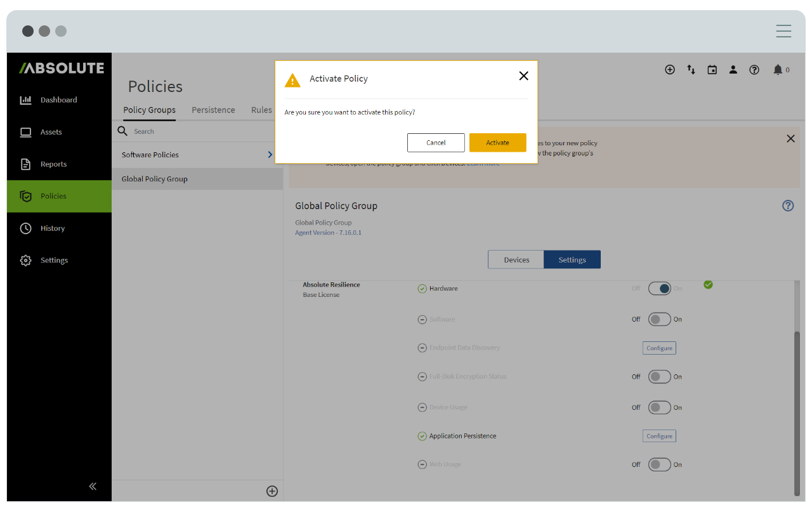This screenshot has height=512, width=812.
Task: Open the header help question icon
Action: [x=754, y=70]
